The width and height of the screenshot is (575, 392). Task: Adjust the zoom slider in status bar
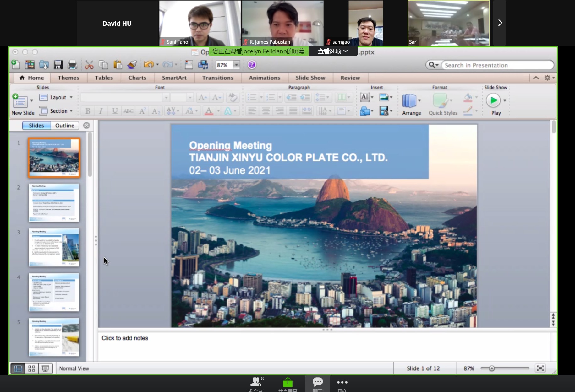click(x=492, y=368)
